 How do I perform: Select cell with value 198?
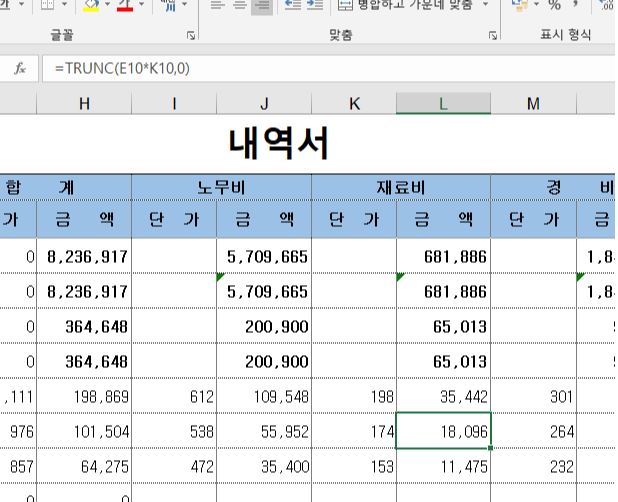[x=354, y=396]
